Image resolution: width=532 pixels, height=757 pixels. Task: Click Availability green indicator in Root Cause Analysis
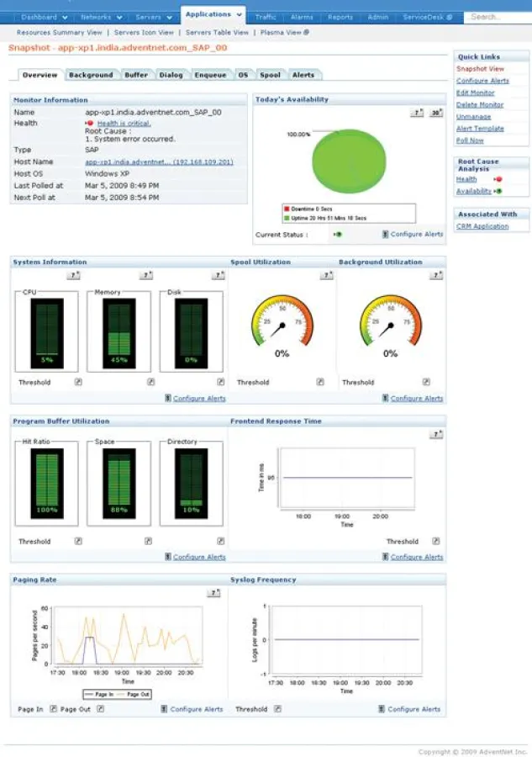click(x=498, y=191)
